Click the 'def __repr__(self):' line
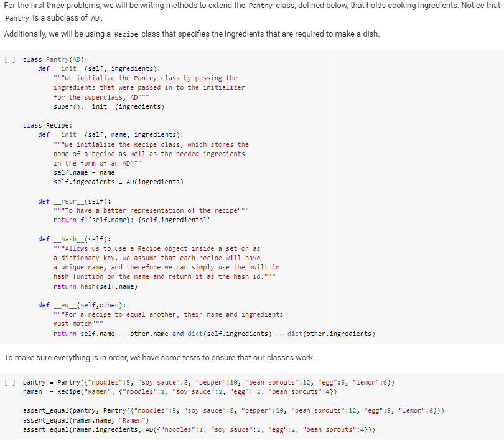 (74, 201)
